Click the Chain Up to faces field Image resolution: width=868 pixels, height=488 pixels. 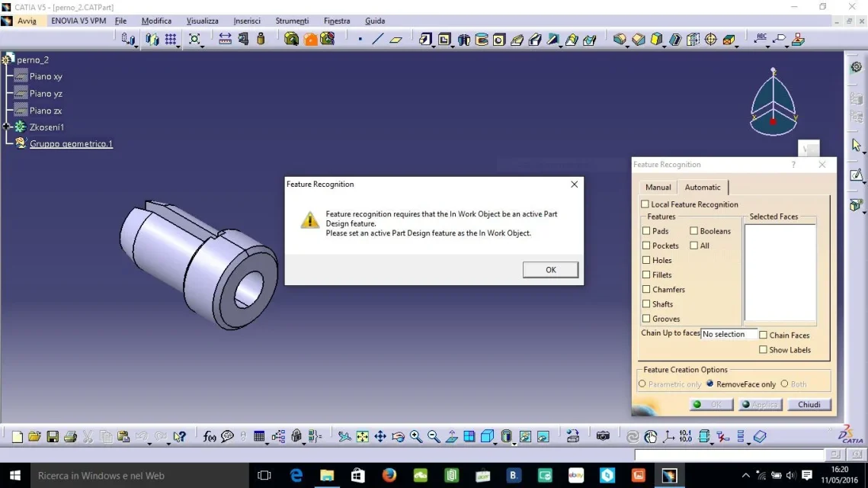[x=729, y=334]
